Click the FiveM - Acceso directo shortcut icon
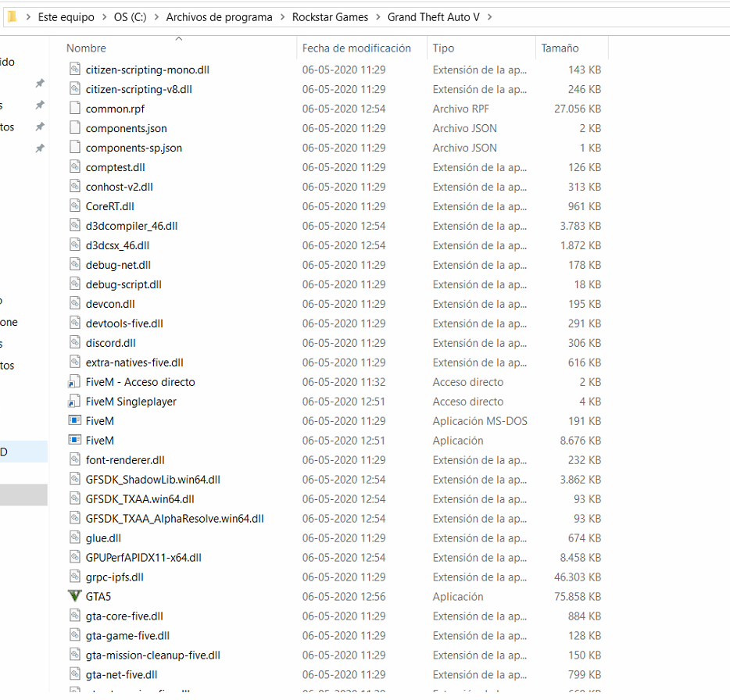 pos(74,382)
